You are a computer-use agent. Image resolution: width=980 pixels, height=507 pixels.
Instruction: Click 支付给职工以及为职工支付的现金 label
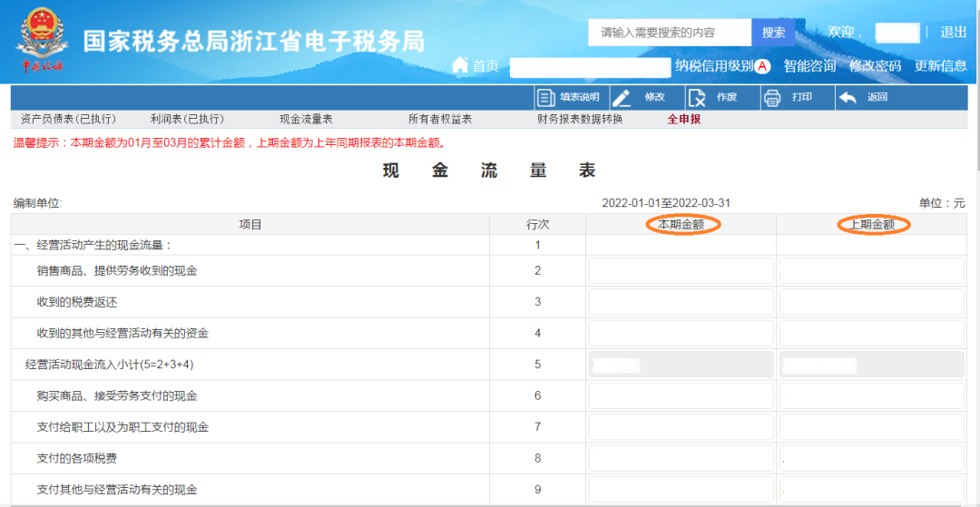tap(122, 427)
